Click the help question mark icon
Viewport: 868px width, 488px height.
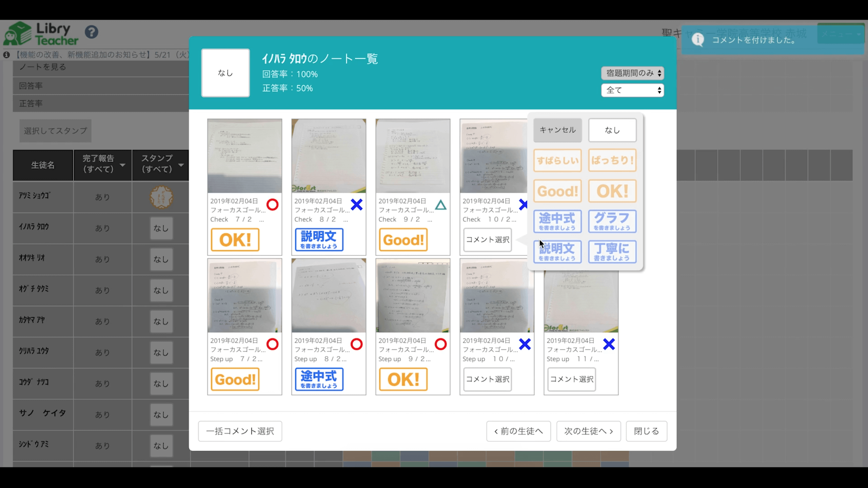pyautogui.click(x=92, y=32)
